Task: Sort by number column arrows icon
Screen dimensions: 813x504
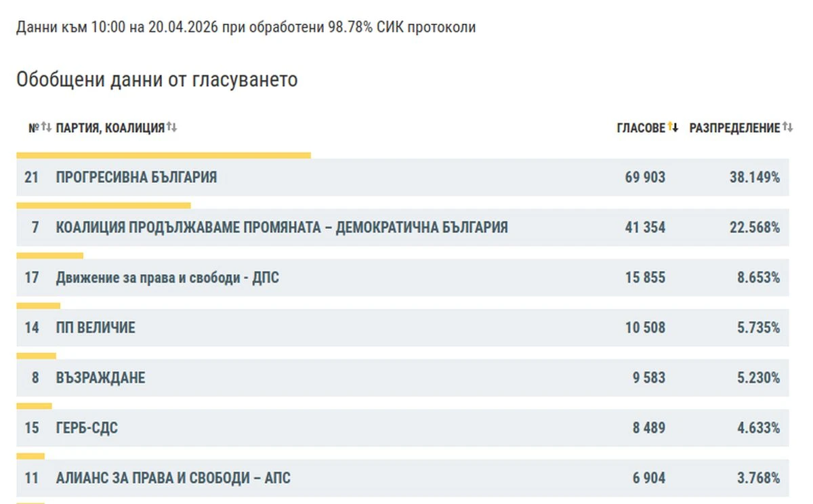Action: point(46,127)
